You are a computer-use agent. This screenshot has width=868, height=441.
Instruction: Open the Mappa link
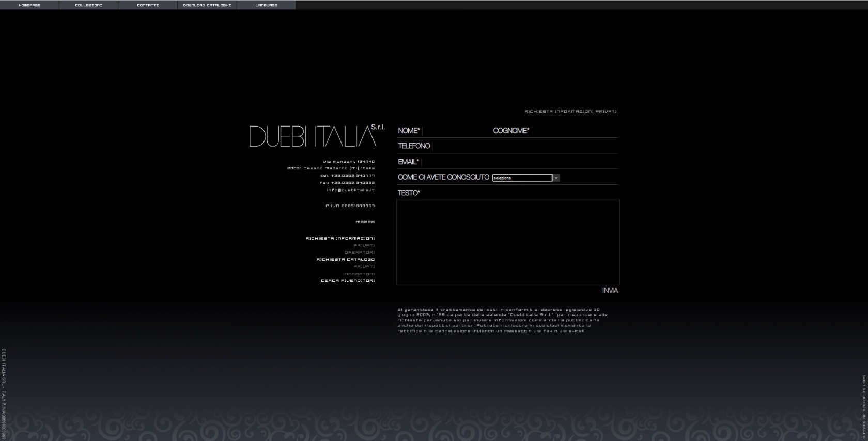click(365, 222)
